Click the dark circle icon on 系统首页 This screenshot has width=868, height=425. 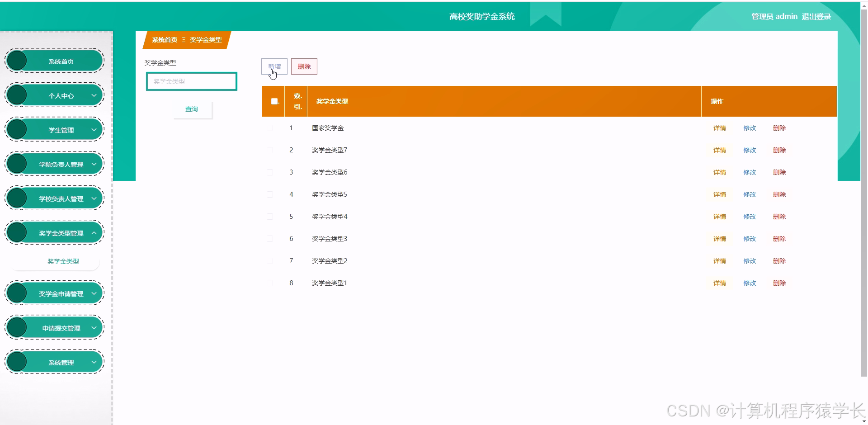point(17,61)
